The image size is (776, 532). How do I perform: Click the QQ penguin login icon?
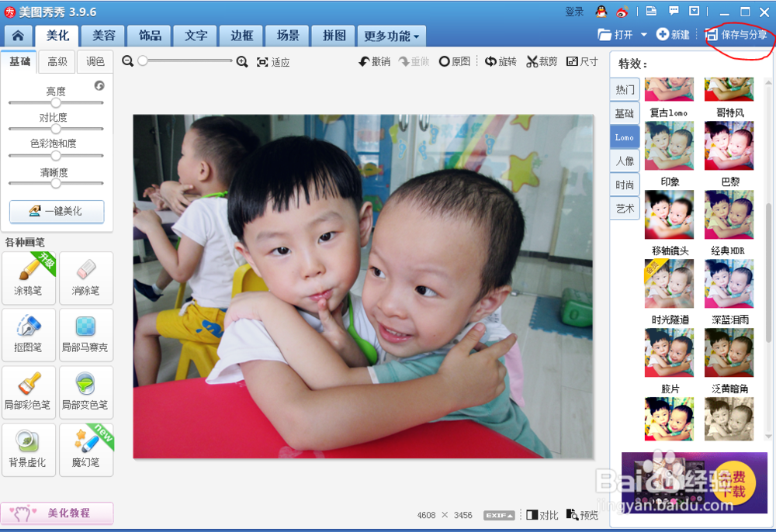point(601,12)
